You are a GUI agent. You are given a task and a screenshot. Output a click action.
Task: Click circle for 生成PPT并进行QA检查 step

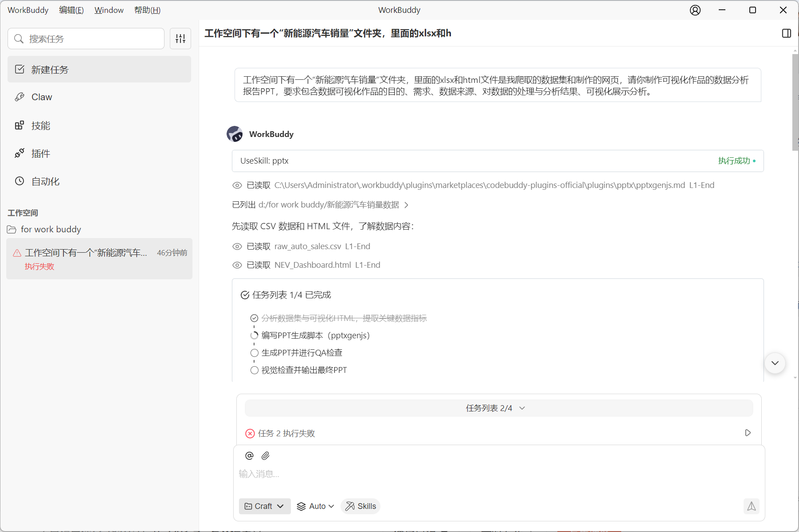(254, 353)
